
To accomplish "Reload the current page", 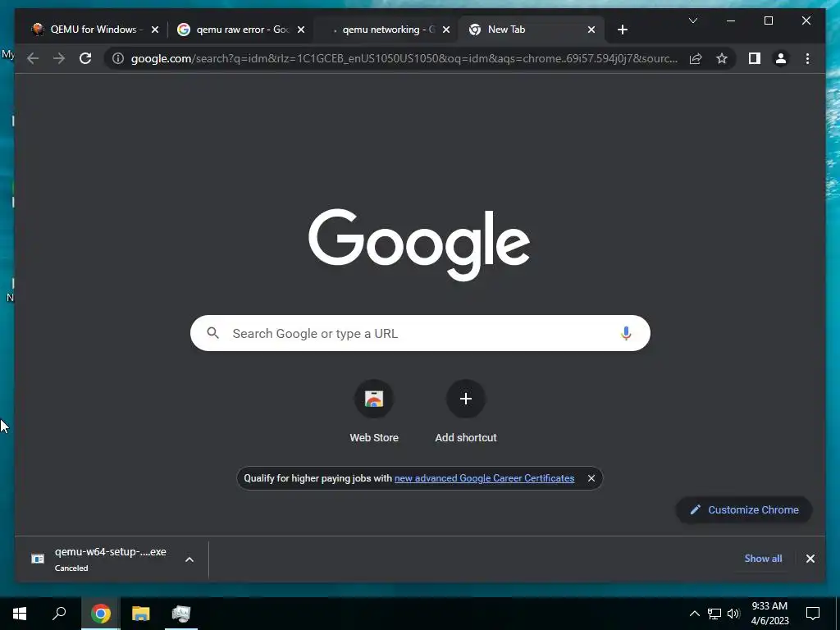I will coord(85,58).
